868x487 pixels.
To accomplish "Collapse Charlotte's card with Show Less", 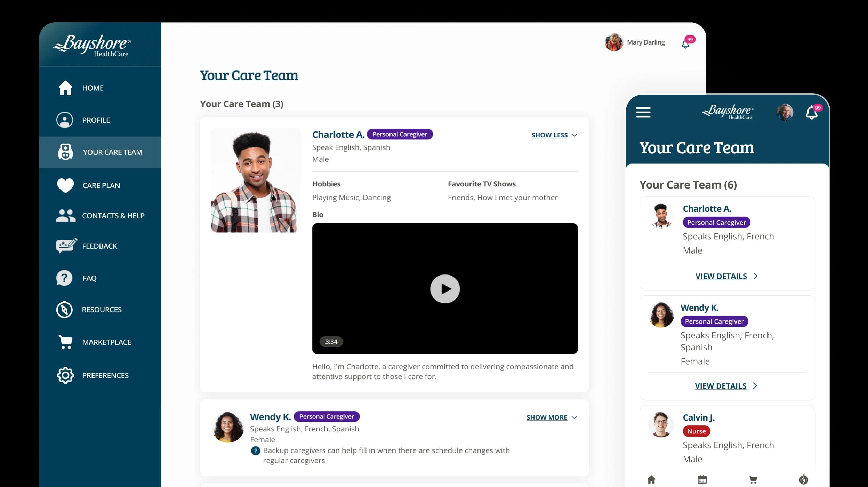I will [x=554, y=135].
